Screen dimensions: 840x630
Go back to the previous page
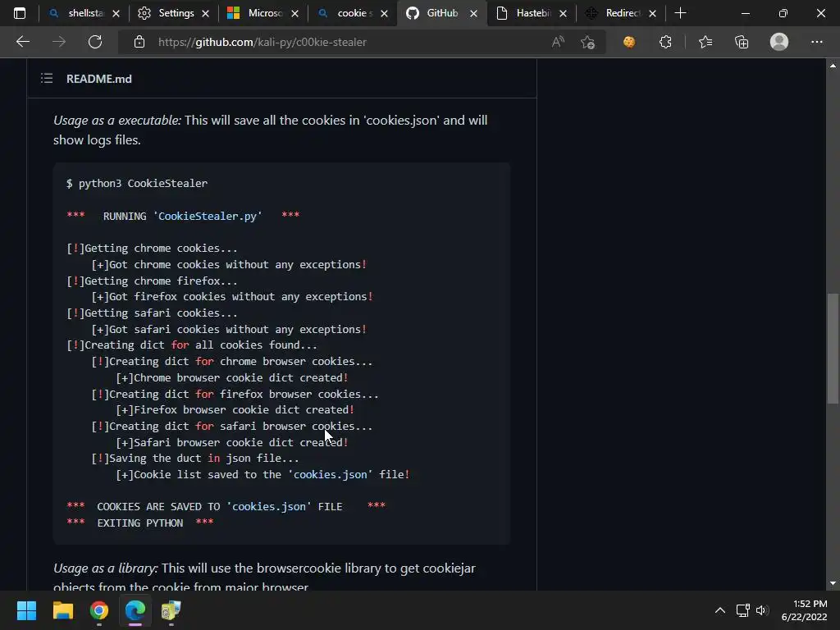coord(22,42)
